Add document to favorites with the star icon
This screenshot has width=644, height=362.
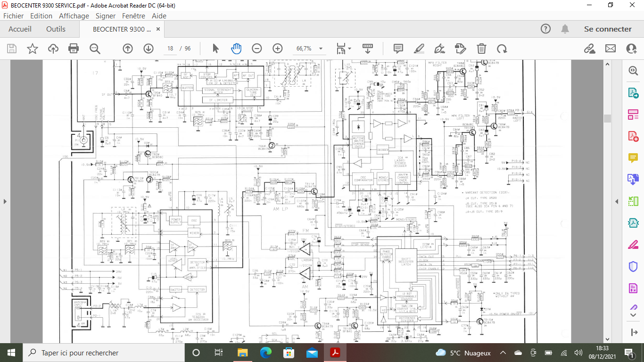click(33, 49)
